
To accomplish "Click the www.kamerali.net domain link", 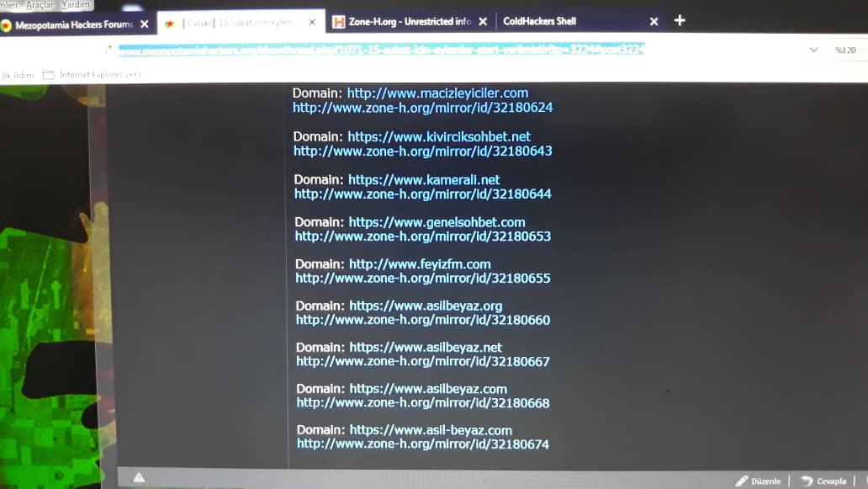I will pyautogui.click(x=424, y=179).
